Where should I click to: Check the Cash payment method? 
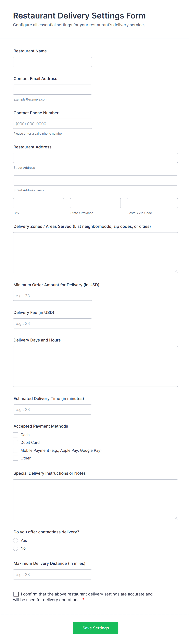click(15, 435)
